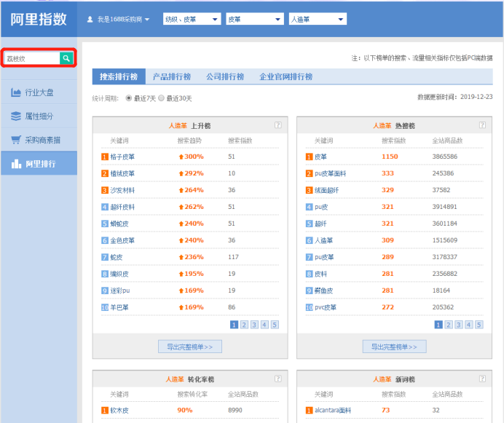
Task: Select the 最近30天 radio button
Action: pos(161,98)
